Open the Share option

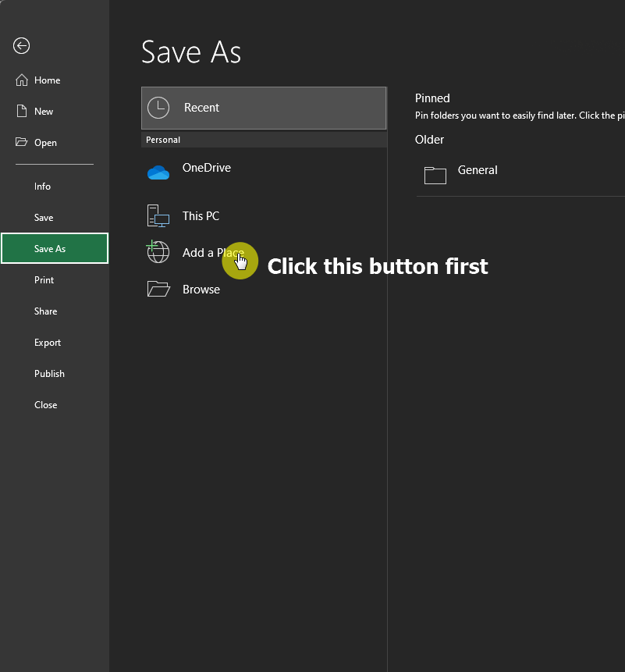pyautogui.click(x=55, y=311)
